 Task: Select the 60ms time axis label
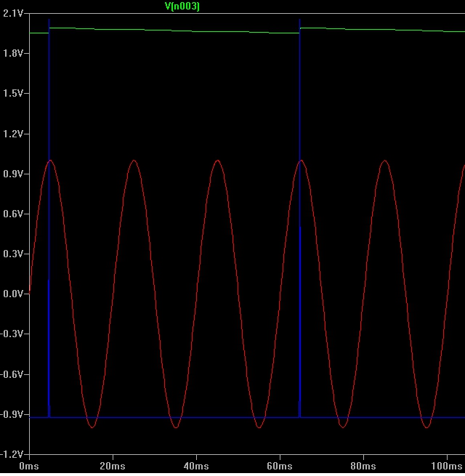pyautogui.click(x=280, y=465)
